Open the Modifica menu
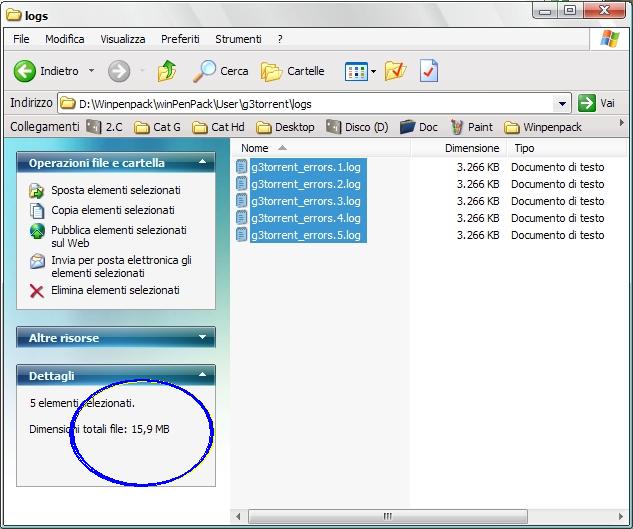Viewport: 633px width, 529px height. [x=65, y=39]
